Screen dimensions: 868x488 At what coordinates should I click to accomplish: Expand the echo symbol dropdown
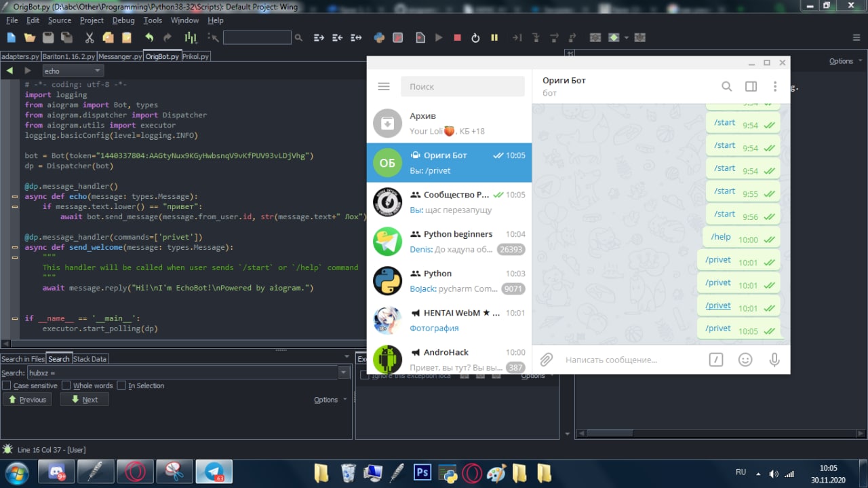pos(98,71)
